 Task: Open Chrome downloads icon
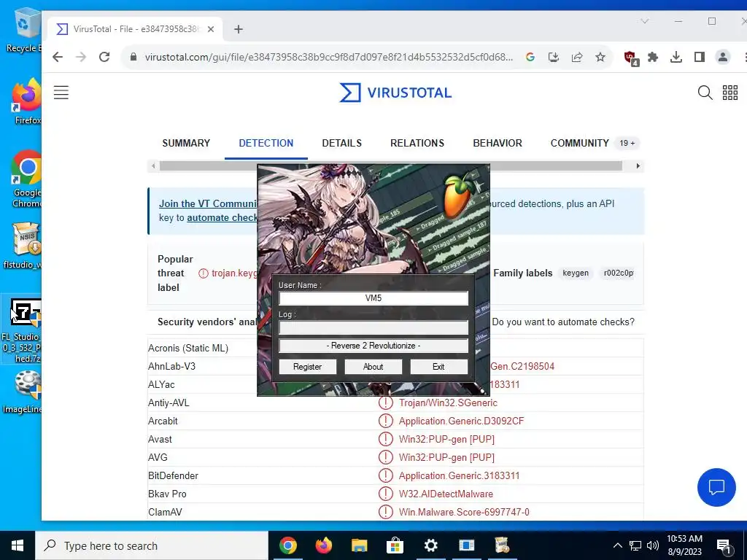click(x=676, y=57)
